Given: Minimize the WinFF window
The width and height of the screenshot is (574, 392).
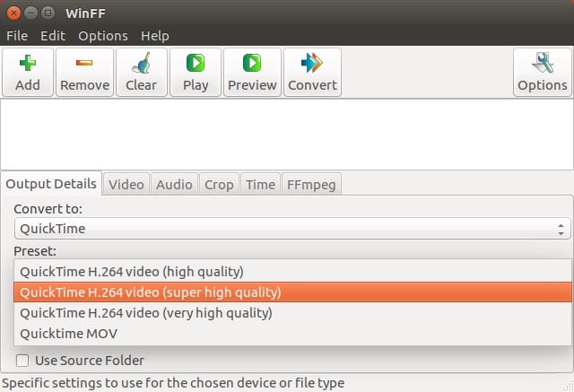Looking at the screenshot, I should 31,13.
